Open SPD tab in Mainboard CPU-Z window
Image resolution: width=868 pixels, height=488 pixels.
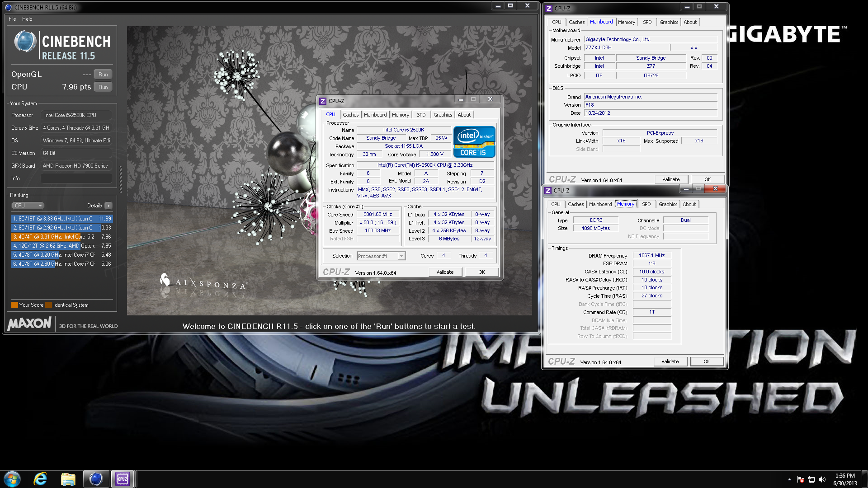[647, 22]
